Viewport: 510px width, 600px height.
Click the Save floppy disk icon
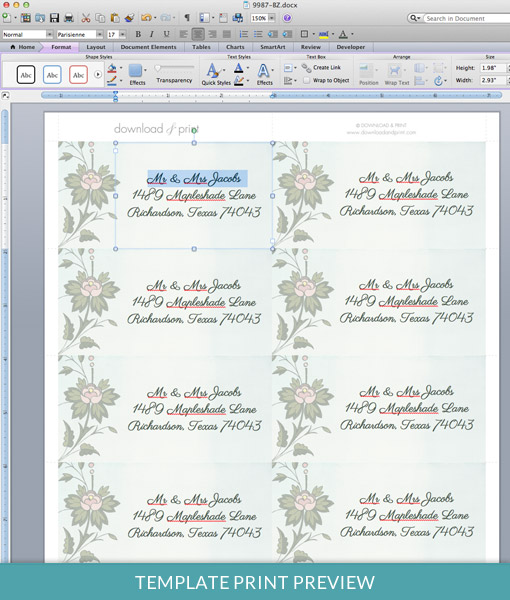pos(54,18)
